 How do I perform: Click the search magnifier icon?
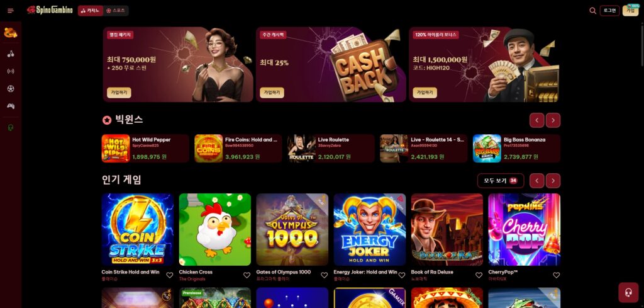[x=592, y=11]
